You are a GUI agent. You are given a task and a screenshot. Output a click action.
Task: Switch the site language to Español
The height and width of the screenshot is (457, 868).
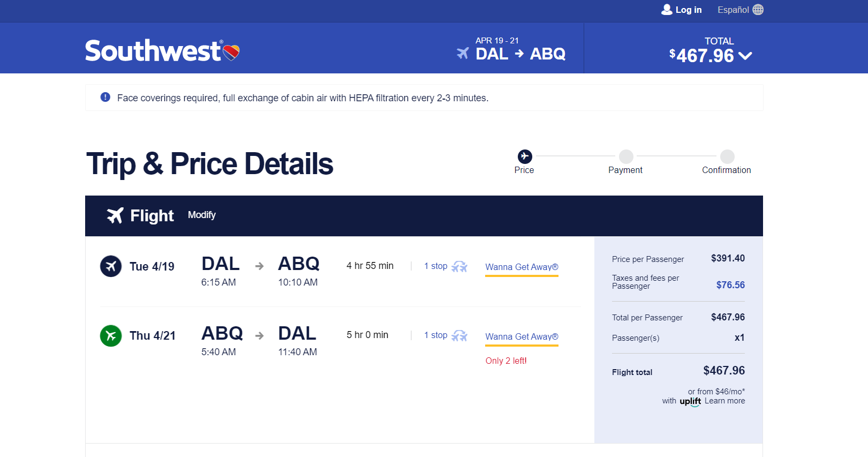click(x=733, y=10)
